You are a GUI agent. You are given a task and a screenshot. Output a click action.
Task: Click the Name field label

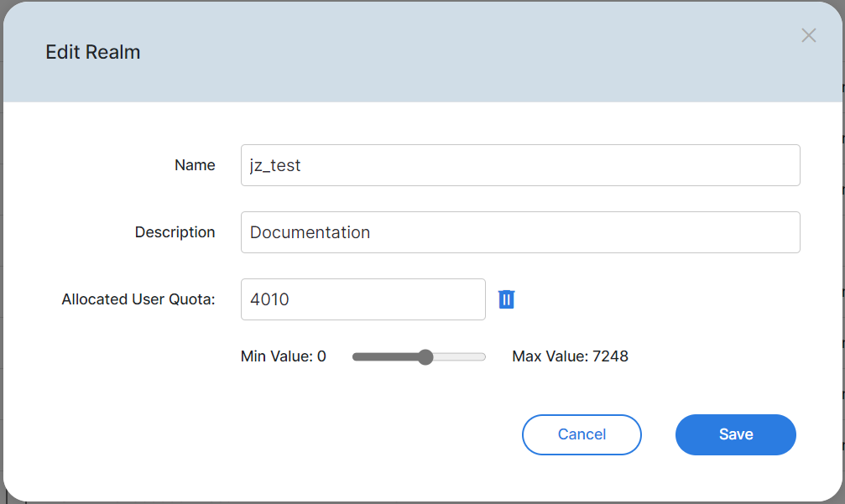[x=195, y=165]
